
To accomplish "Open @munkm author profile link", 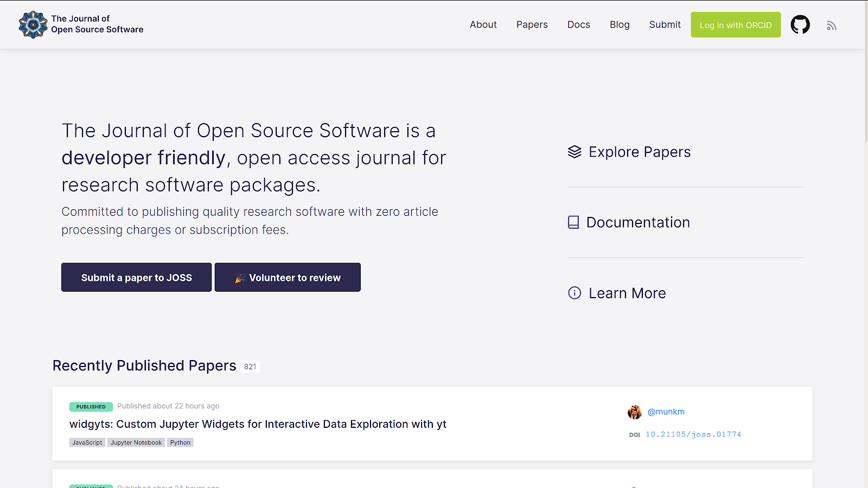I will [666, 412].
